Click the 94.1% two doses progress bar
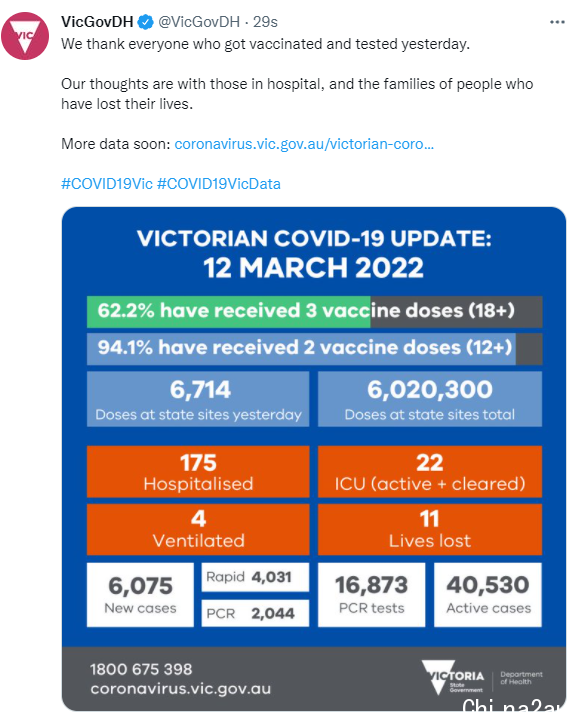 [x=315, y=349]
